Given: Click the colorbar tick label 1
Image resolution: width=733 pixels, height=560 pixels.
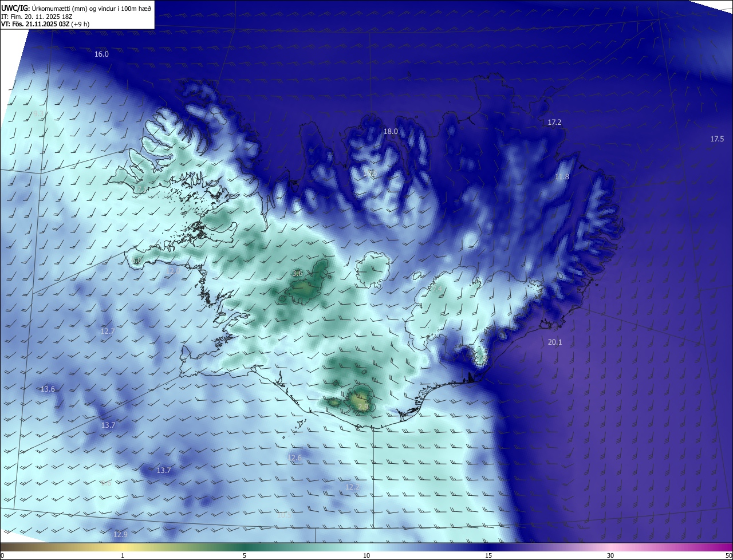Looking at the screenshot, I should tap(123, 555).
